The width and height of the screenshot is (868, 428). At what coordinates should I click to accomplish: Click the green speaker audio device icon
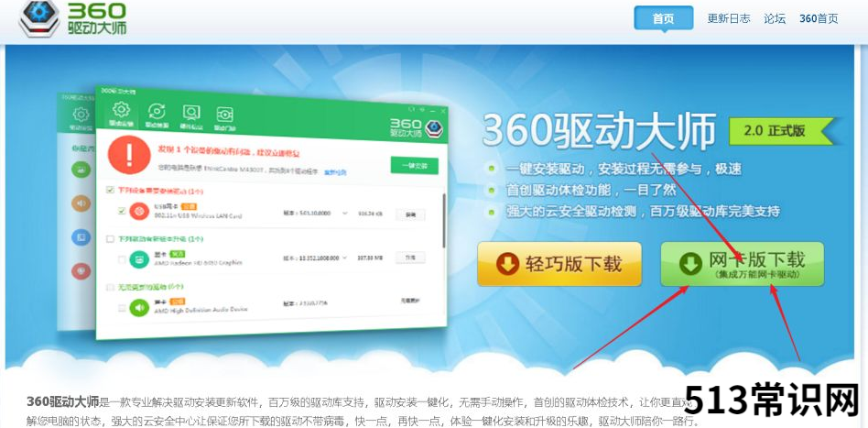coord(139,307)
